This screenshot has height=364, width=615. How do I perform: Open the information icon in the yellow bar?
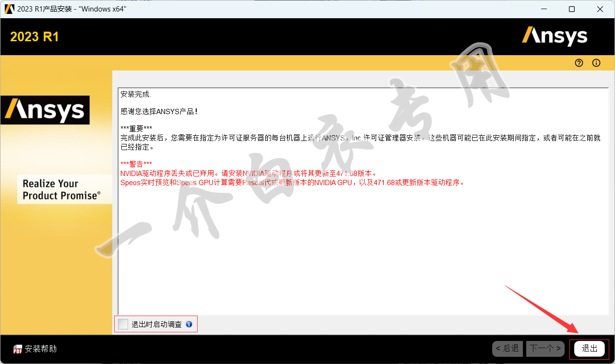(596, 63)
